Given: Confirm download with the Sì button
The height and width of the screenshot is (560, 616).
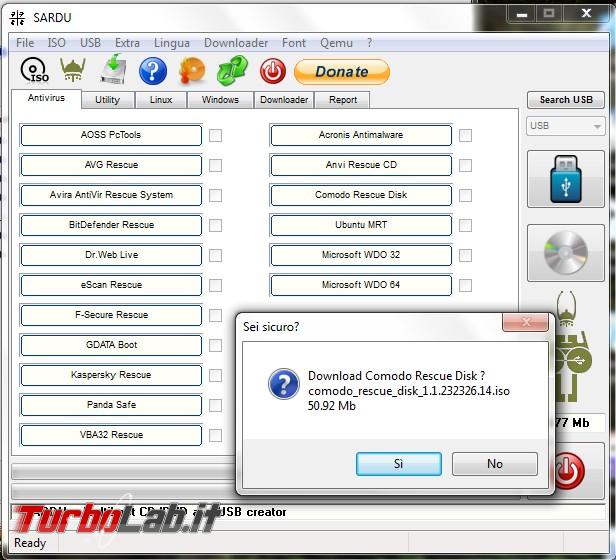Looking at the screenshot, I should tap(399, 464).
